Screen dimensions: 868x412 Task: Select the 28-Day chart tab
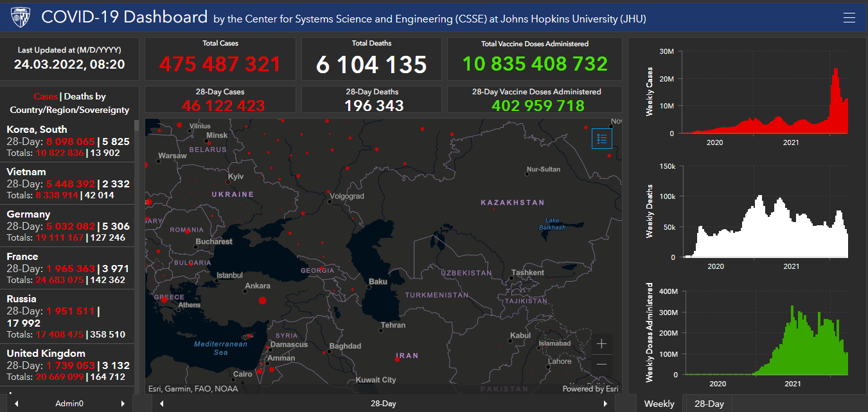click(x=709, y=404)
